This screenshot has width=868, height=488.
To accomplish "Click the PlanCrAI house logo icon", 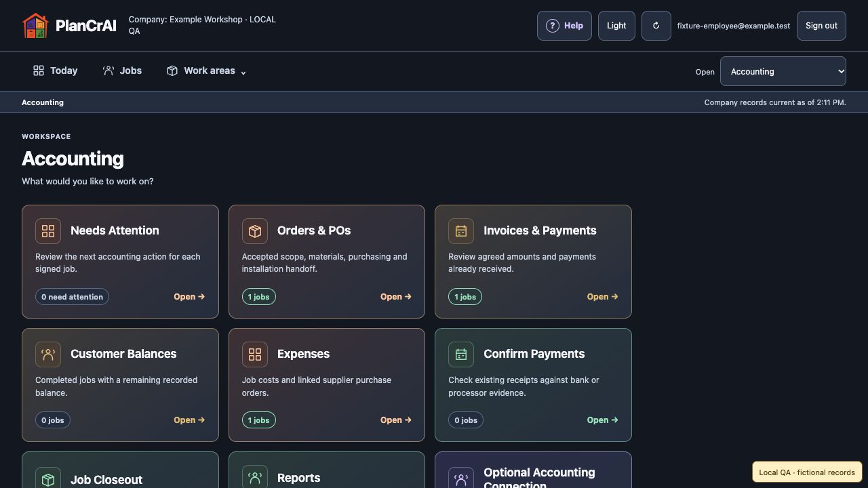I will [35, 26].
